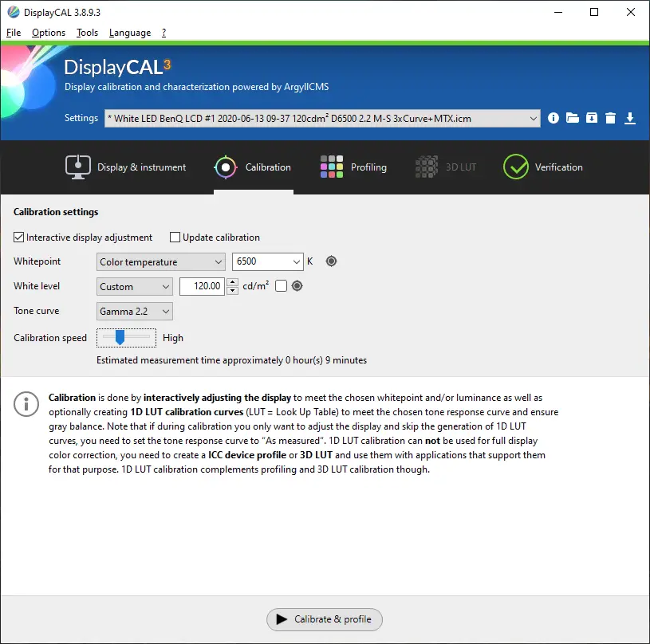Screen dimensions: 650x644
Task: Click the 'Estimated measurement time' text
Action: point(232,360)
